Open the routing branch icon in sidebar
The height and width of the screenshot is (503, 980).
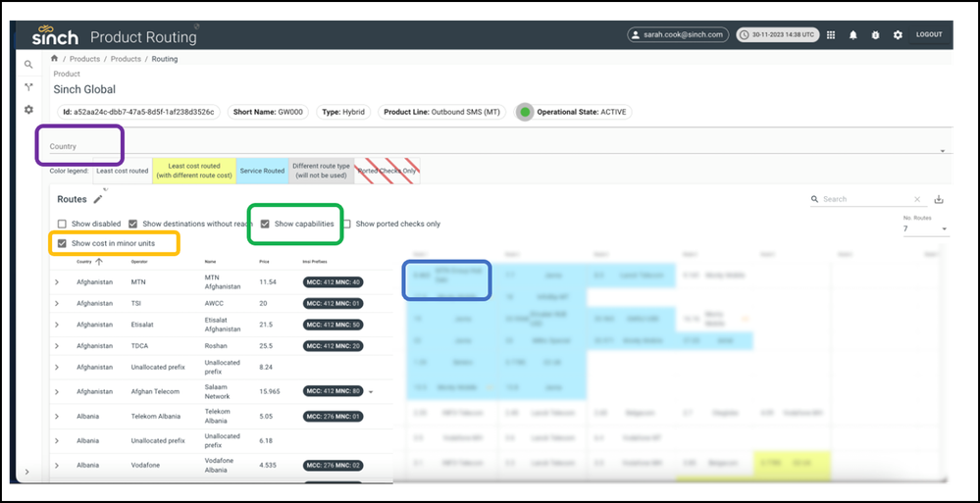(28, 87)
